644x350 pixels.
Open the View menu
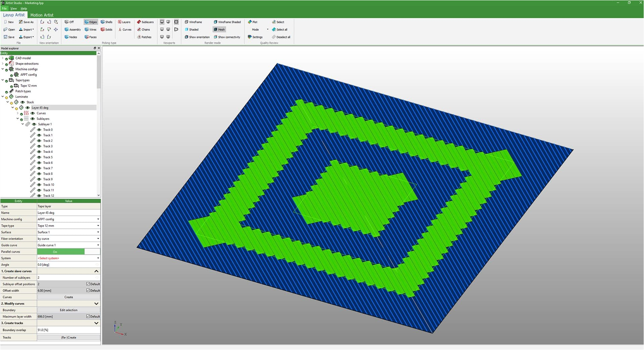(13, 8)
